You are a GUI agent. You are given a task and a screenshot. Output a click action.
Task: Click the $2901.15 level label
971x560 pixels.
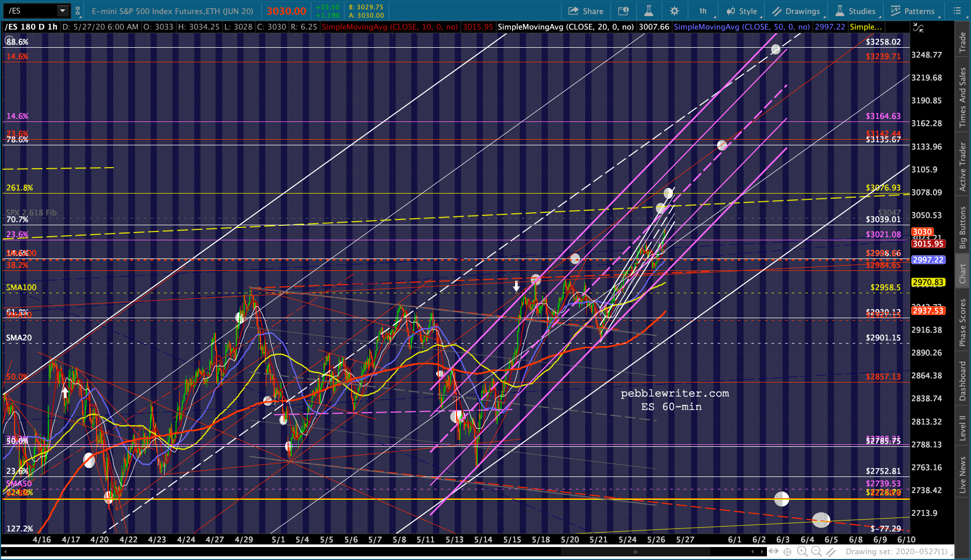tap(883, 338)
